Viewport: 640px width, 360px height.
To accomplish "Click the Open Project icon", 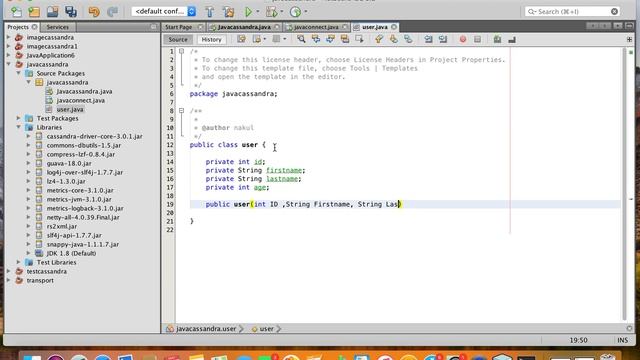I will 52,12.
